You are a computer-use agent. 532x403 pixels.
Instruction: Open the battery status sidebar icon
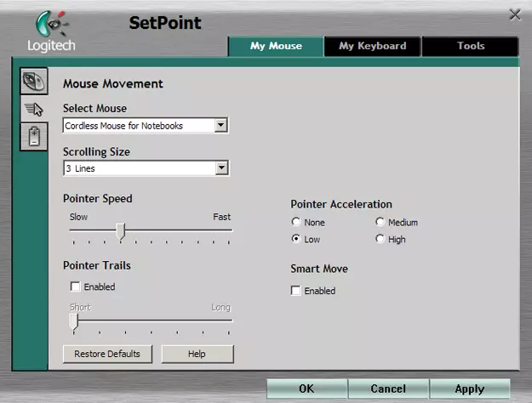(x=34, y=136)
